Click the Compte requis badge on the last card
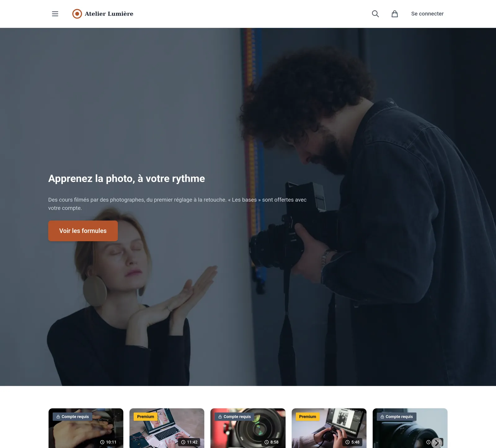The height and width of the screenshot is (448, 496). click(x=397, y=417)
